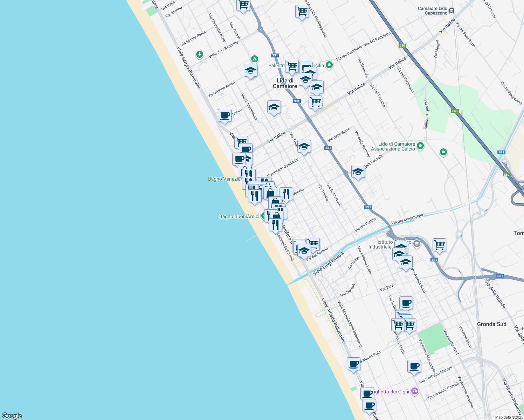Click the shopping bag marker near Via Veneto
This screenshot has width=524, height=420.
coord(270,193)
